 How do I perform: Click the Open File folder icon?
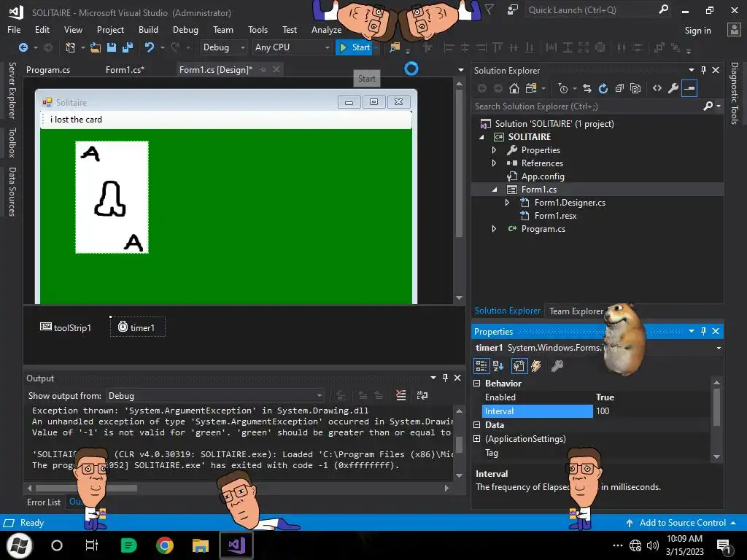click(x=96, y=47)
